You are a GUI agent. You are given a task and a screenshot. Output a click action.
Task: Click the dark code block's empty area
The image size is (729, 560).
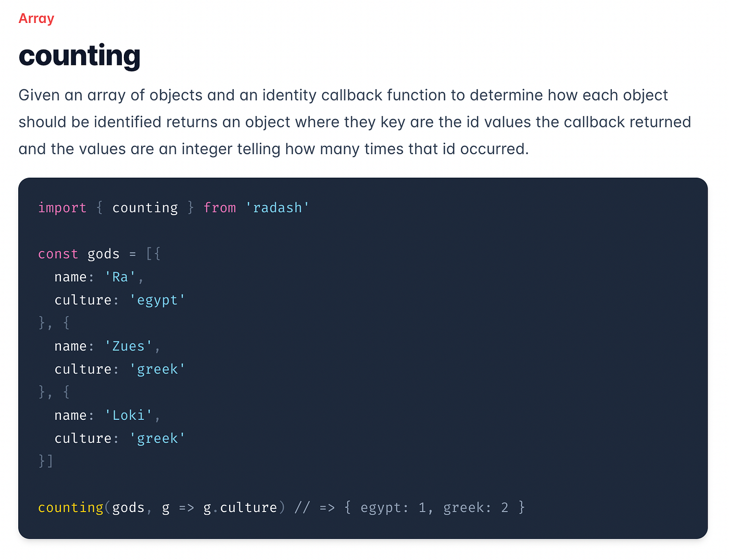click(469, 339)
